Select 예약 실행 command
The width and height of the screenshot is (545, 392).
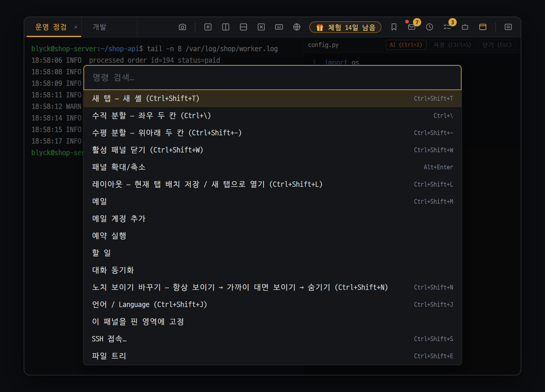coord(272,236)
